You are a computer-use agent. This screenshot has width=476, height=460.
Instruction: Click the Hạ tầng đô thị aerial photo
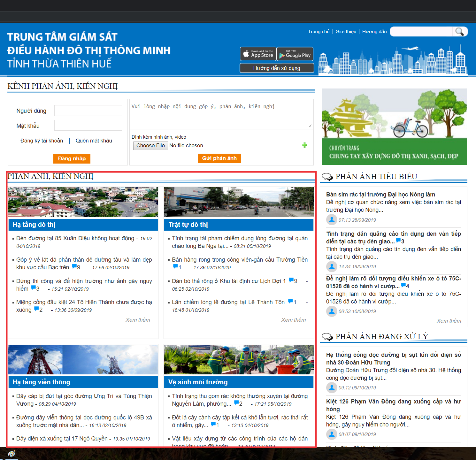(83, 202)
